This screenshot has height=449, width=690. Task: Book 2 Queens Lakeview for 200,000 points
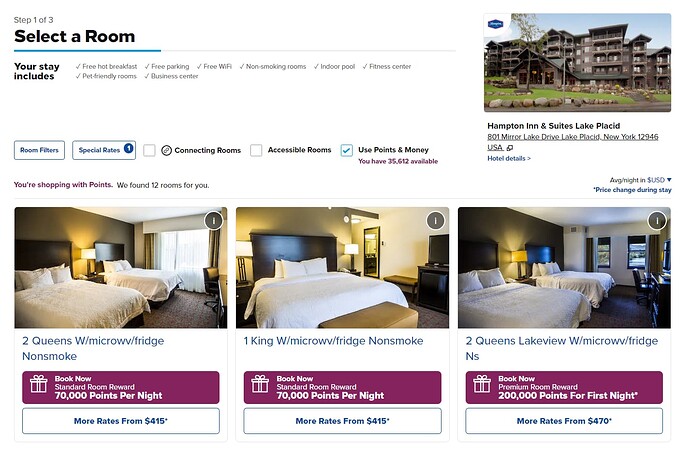pos(564,387)
